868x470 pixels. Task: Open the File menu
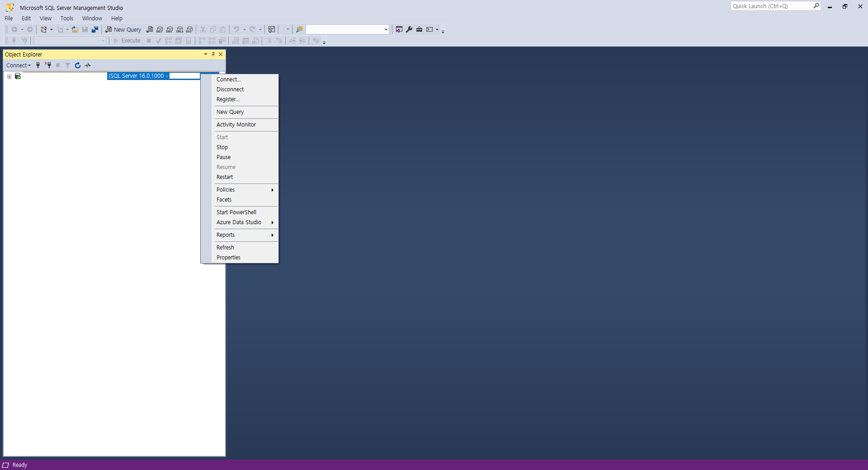tap(9, 19)
